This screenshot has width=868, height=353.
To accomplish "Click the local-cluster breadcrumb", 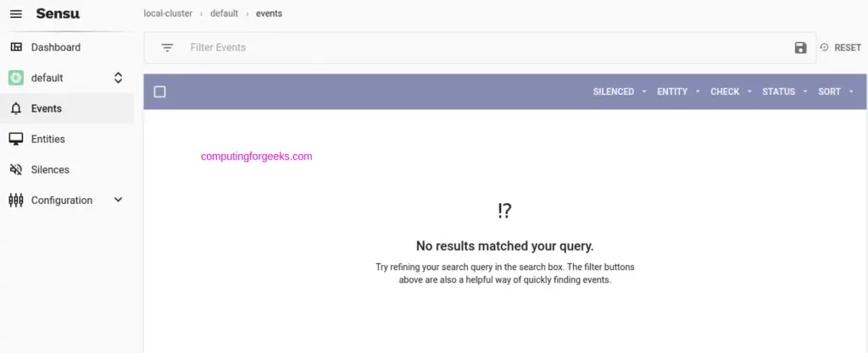I will pos(168,14).
